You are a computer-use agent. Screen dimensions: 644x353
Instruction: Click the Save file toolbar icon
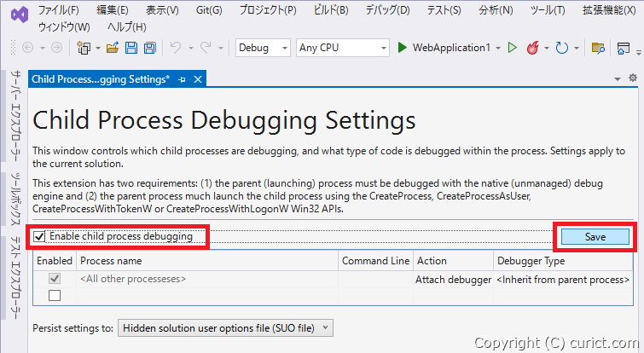coord(131,48)
